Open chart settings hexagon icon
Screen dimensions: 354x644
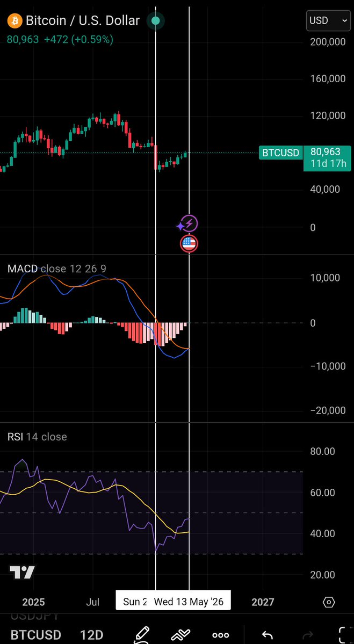[x=329, y=602]
